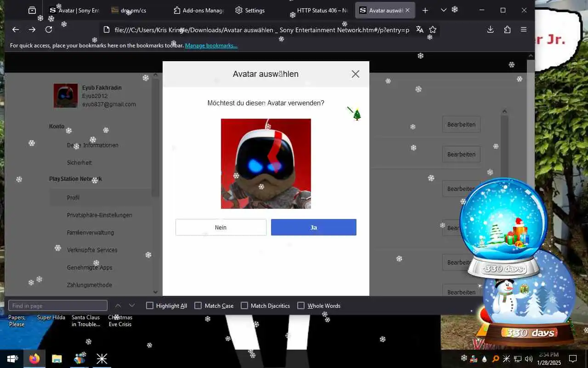
Task: Enable the Highlight All checkbox
Action: coord(150,305)
